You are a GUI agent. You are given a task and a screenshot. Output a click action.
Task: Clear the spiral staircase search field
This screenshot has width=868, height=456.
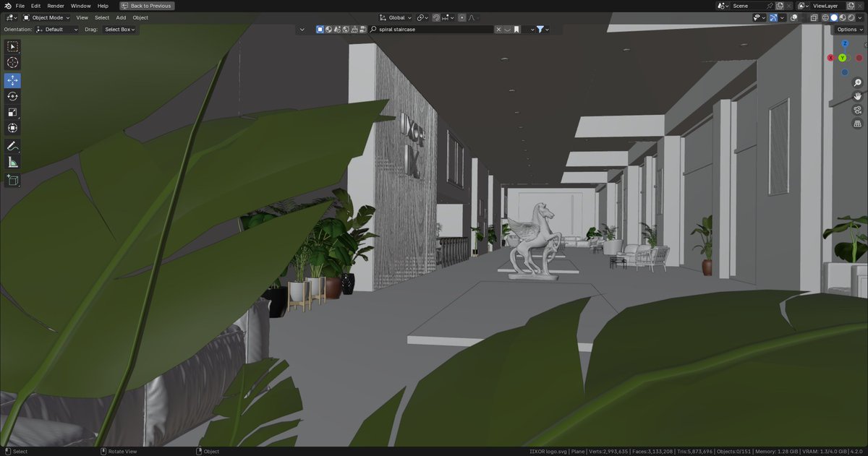pyautogui.click(x=498, y=29)
